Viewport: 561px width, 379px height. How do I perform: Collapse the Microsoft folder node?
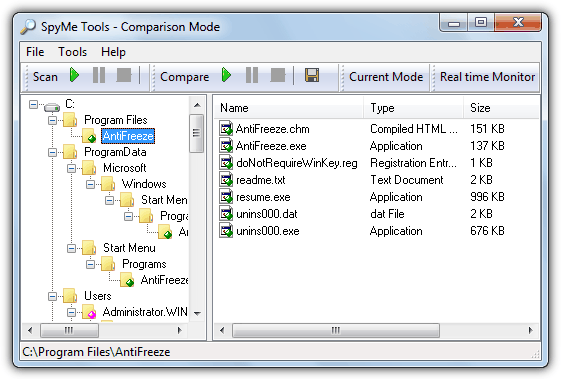(x=72, y=169)
